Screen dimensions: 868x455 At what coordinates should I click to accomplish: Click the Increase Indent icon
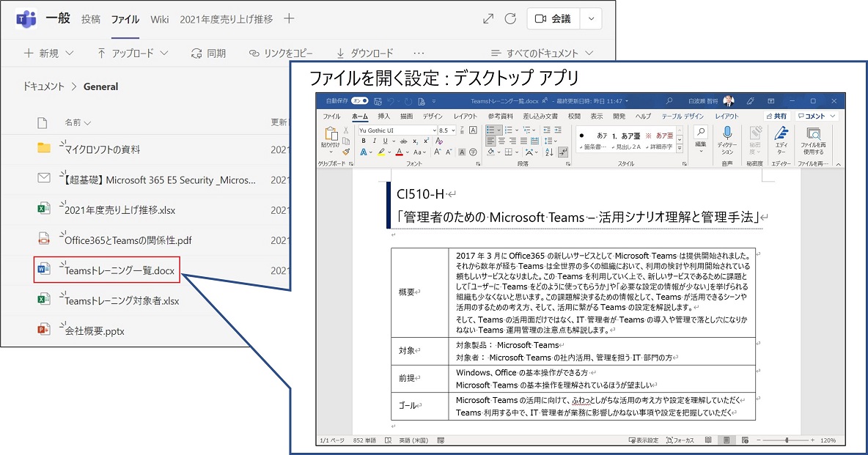click(x=558, y=130)
